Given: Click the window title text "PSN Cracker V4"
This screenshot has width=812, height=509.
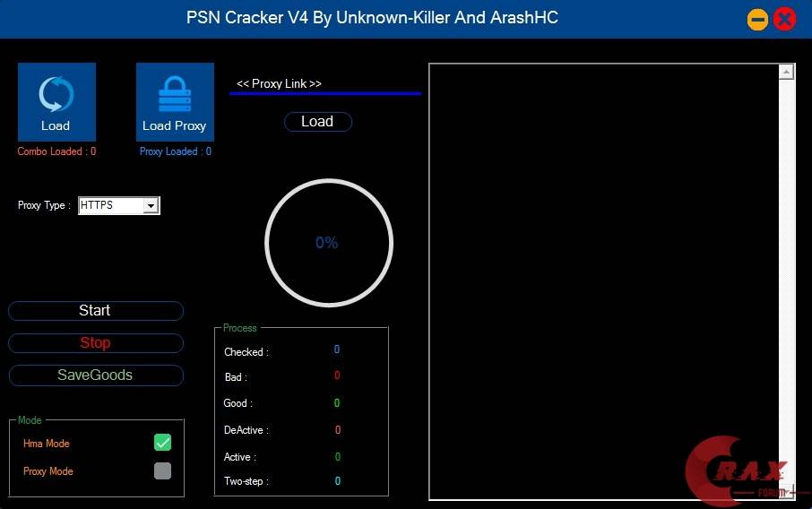Looking at the screenshot, I should click(247, 18).
